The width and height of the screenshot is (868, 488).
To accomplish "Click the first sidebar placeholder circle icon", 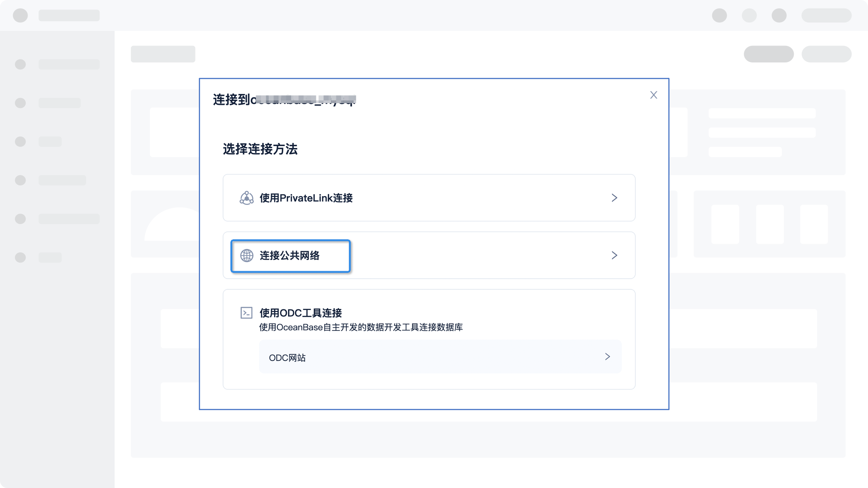I will (20, 64).
